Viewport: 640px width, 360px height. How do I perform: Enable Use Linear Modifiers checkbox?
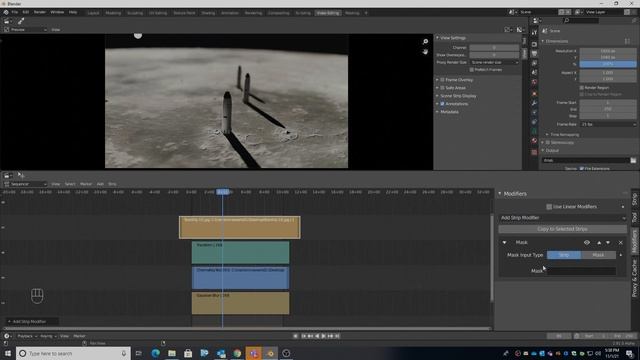click(x=549, y=207)
